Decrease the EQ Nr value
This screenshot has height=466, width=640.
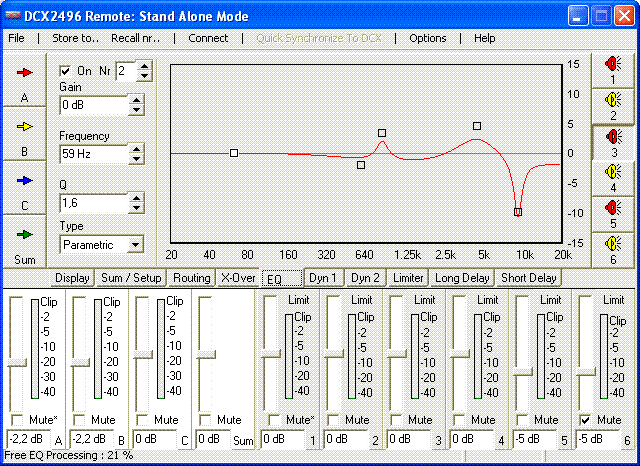pos(144,76)
